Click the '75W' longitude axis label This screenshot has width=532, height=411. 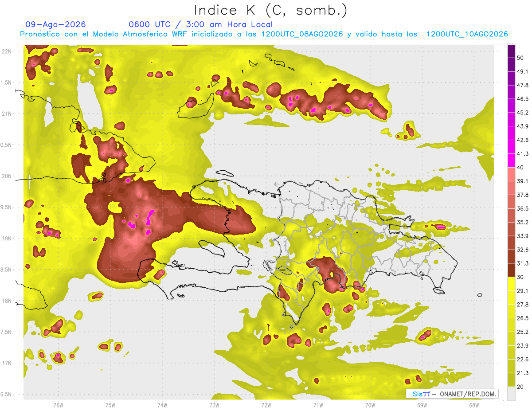point(110,405)
